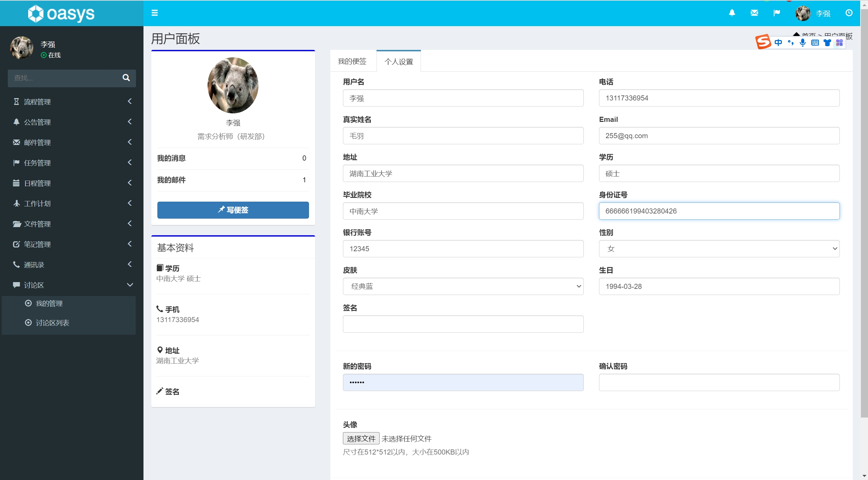Click the flag tasks icon in header

click(776, 13)
